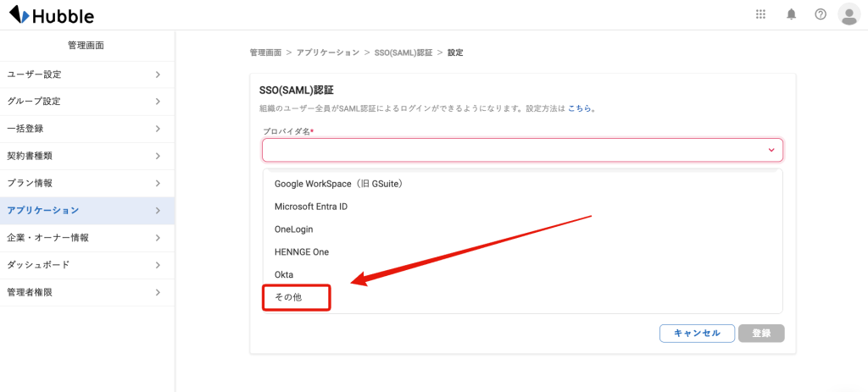Choose Google WorkSpace（旧 GSuite） option
Screen dimensions: 868x392
tap(522, 184)
